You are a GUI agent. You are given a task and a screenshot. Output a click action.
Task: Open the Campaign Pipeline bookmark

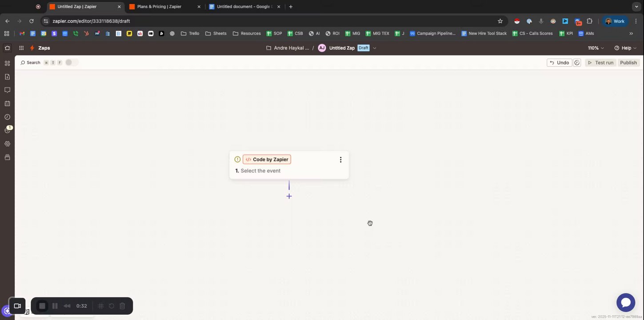point(433,33)
